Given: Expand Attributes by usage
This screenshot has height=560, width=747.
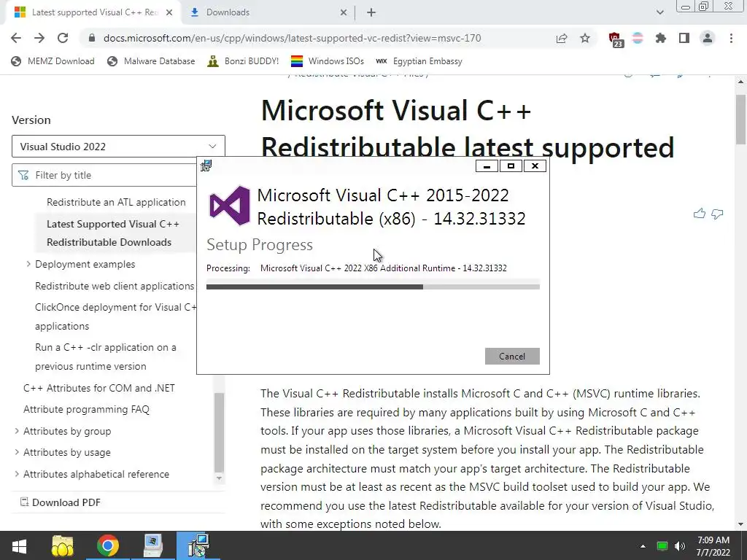Looking at the screenshot, I should (x=18, y=452).
